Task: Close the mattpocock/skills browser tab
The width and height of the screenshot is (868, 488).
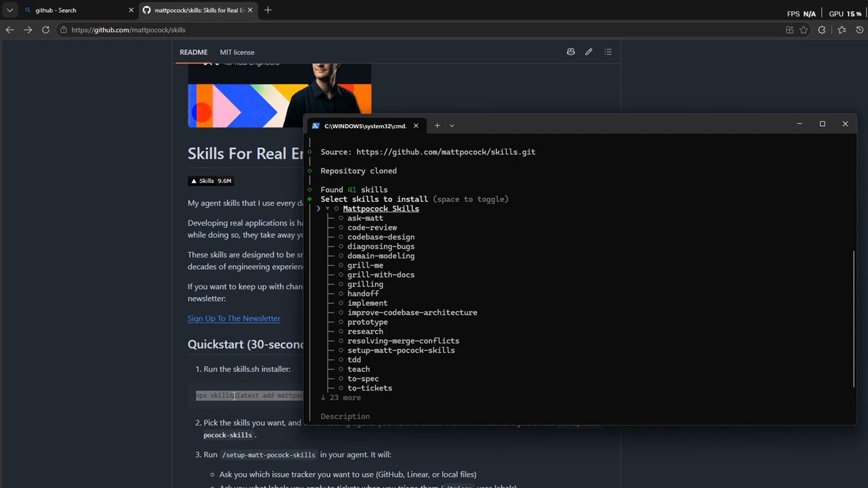Action: point(250,10)
